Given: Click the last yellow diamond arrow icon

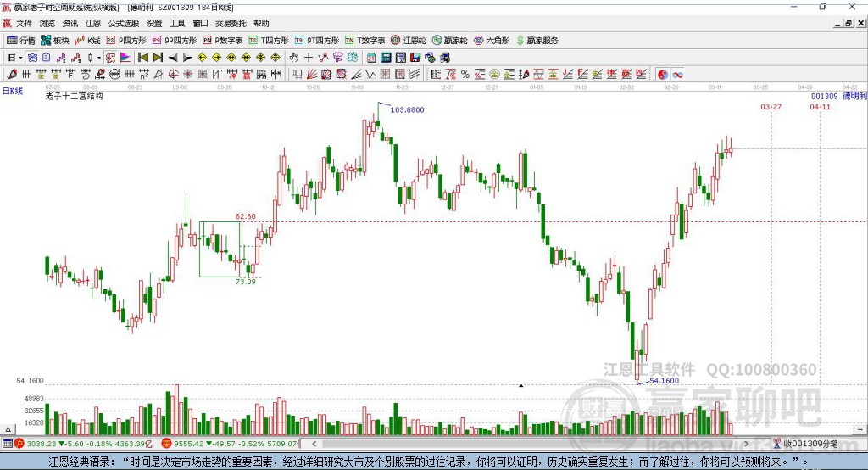Looking at the screenshot, I should coord(275,58).
